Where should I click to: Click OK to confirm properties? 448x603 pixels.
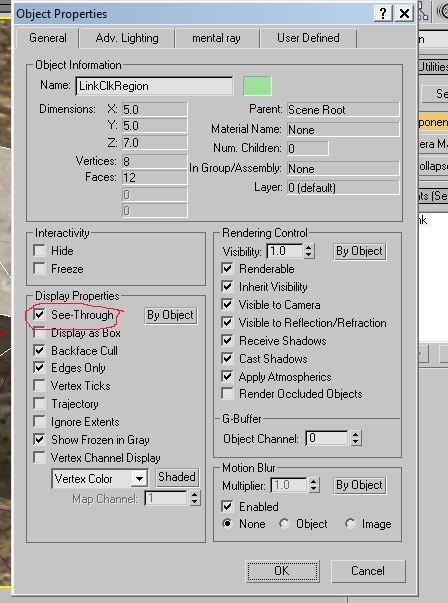pos(282,571)
